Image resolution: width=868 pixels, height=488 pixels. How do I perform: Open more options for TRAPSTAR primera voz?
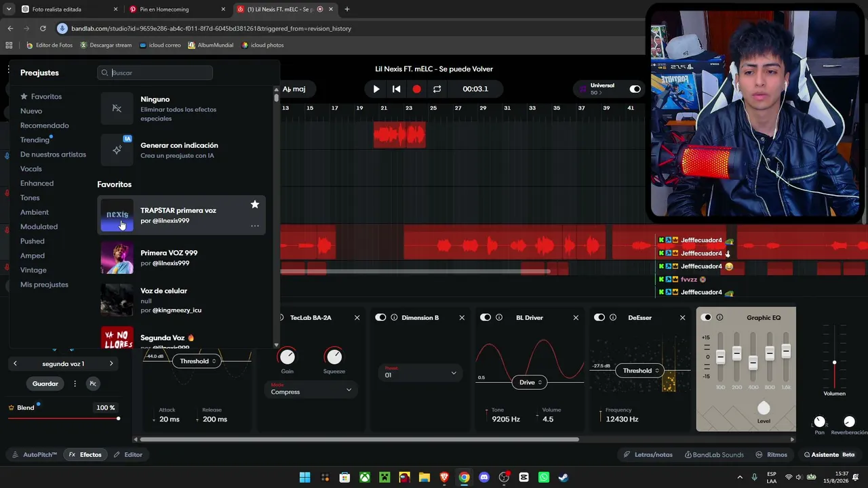pos(255,226)
